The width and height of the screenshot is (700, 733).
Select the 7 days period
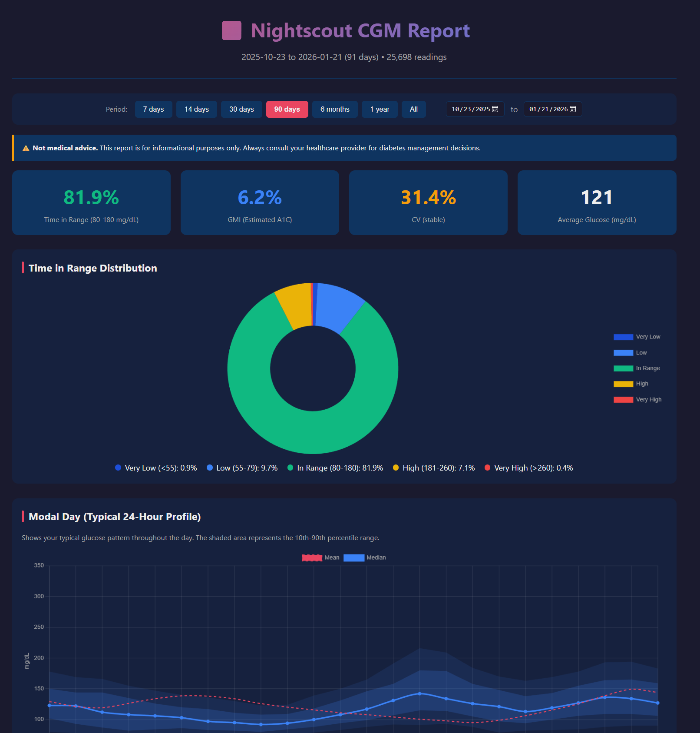tap(153, 109)
